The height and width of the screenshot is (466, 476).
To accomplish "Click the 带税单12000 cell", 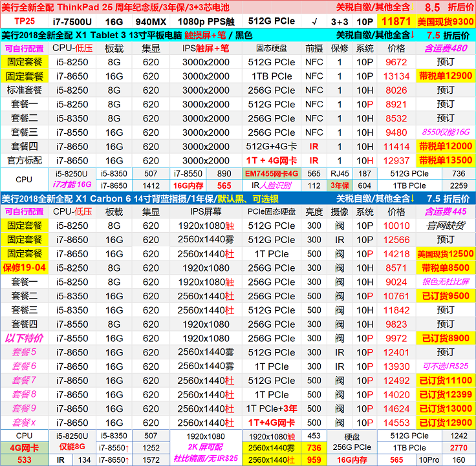I will [x=446, y=147].
